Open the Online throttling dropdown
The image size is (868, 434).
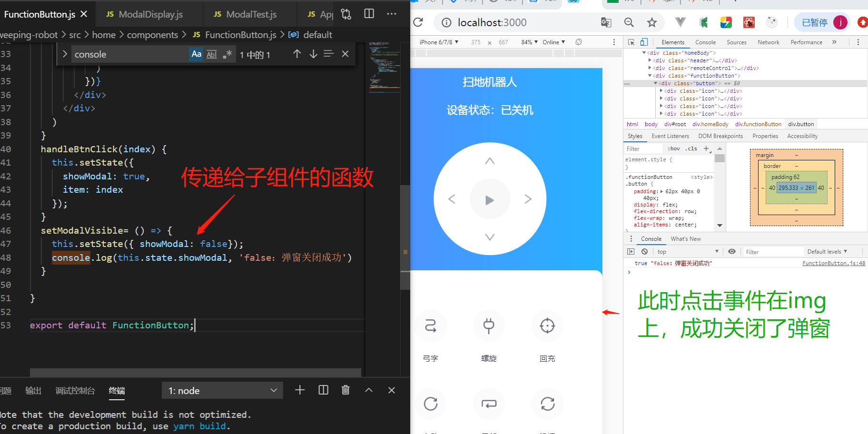553,42
